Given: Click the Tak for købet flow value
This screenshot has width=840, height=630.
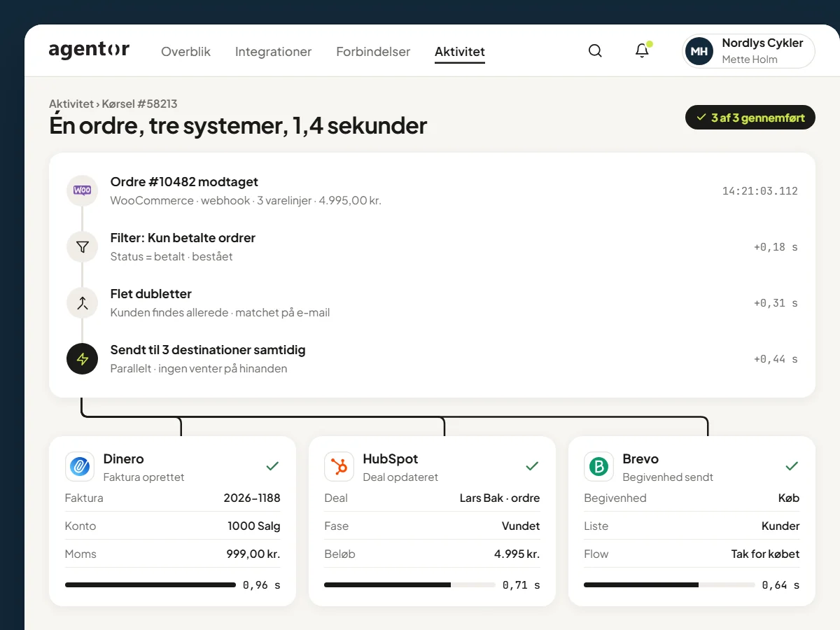Looking at the screenshot, I should click(766, 554).
